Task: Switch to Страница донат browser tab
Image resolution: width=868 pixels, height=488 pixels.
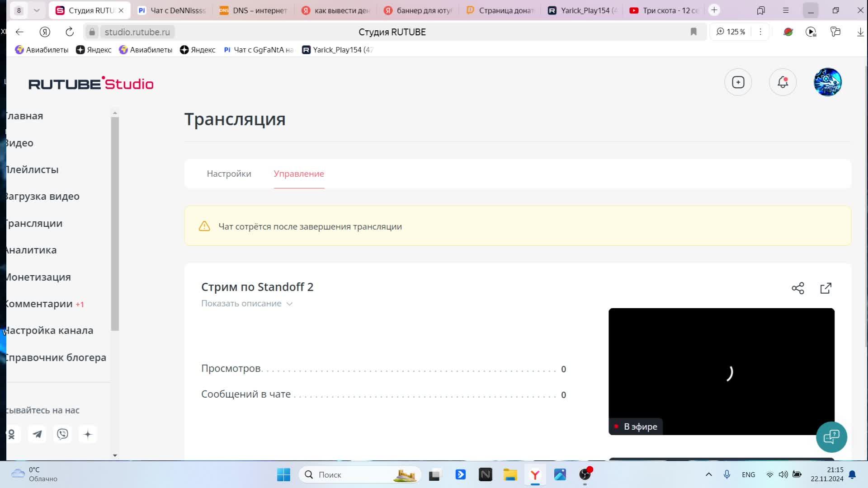Action: click(x=500, y=10)
